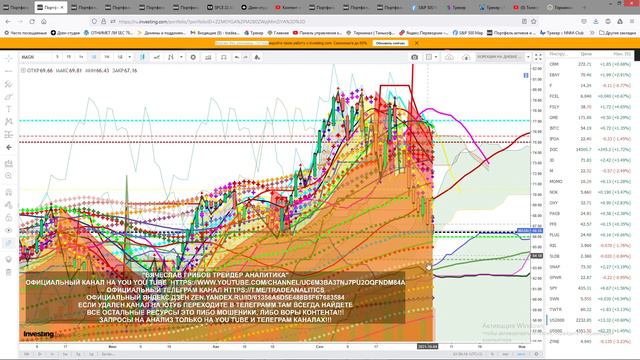This screenshot has height=360, width=640.
Task: Select the zoom-in magnifier tool
Action: coord(9,176)
